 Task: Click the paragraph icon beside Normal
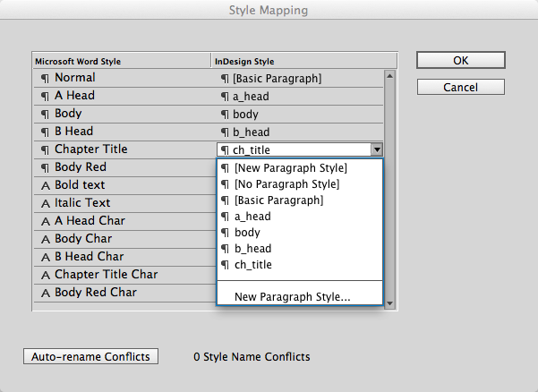[45, 78]
